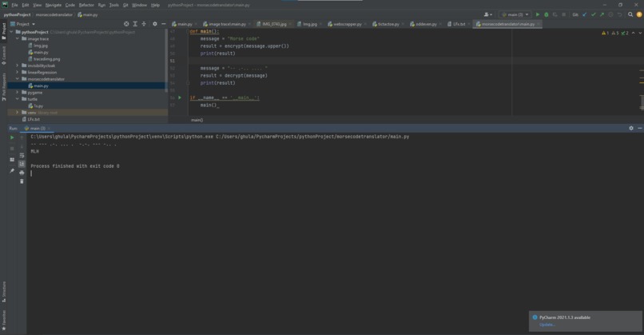Viewport: 644px width, 335px height.
Task: Go to next highlighted error arrow
Action: point(640,33)
